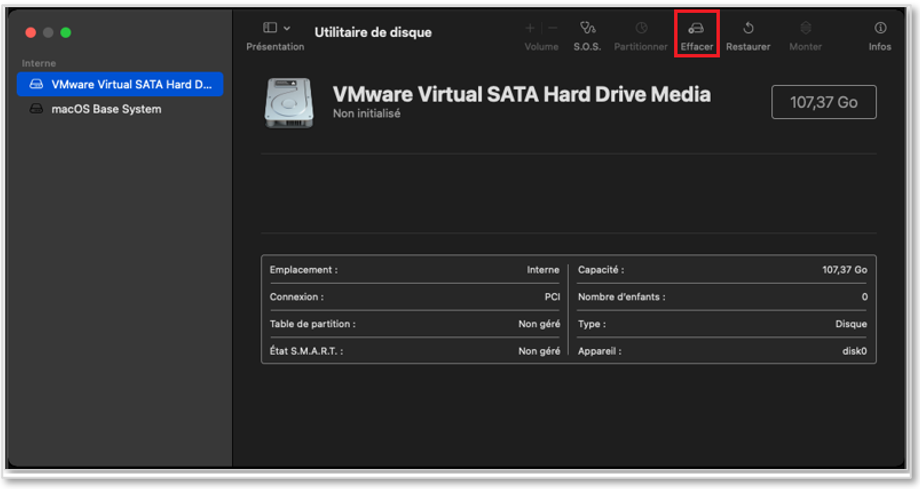Click the disk icon beside VMware sidebar entry
Image resolution: width=920 pixels, height=489 pixels.
(36, 84)
